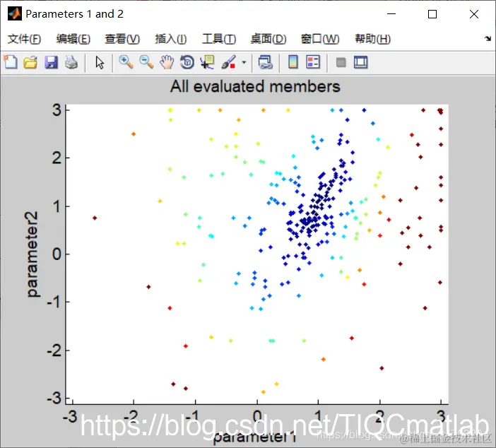Insert a legend using toolbar icon
The height and width of the screenshot is (448, 496).
click(x=313, y=62)
